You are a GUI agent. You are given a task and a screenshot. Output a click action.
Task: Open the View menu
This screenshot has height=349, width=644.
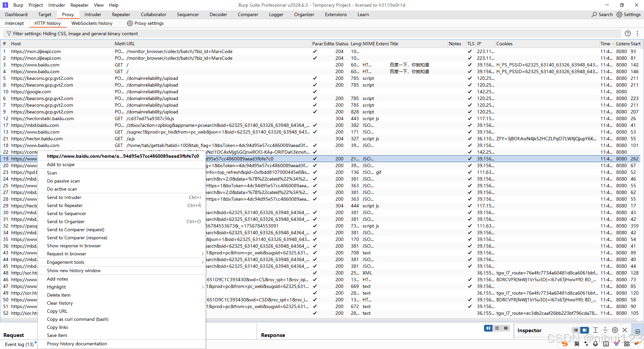coord(99,5)
